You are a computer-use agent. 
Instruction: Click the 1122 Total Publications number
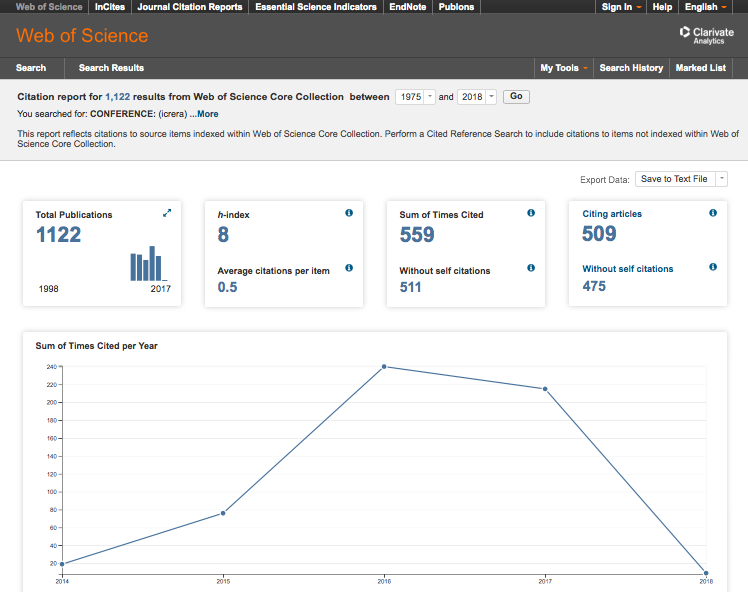click(59, 235)
